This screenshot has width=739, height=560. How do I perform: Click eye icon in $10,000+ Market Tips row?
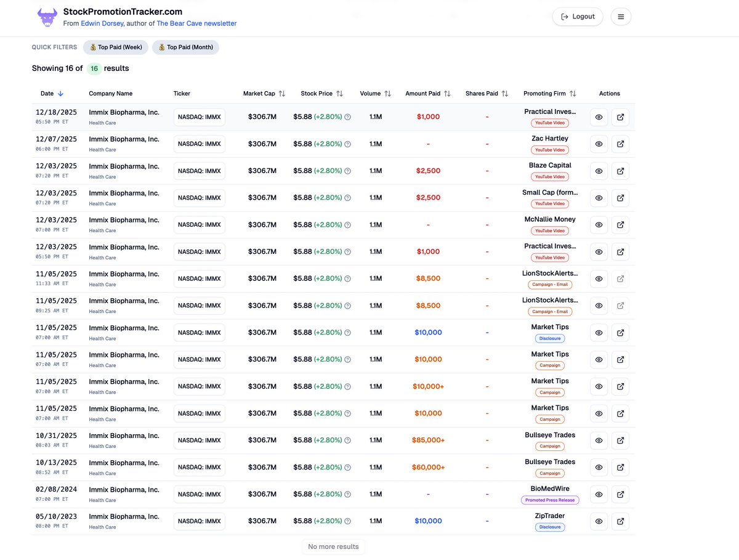point(599,386)
